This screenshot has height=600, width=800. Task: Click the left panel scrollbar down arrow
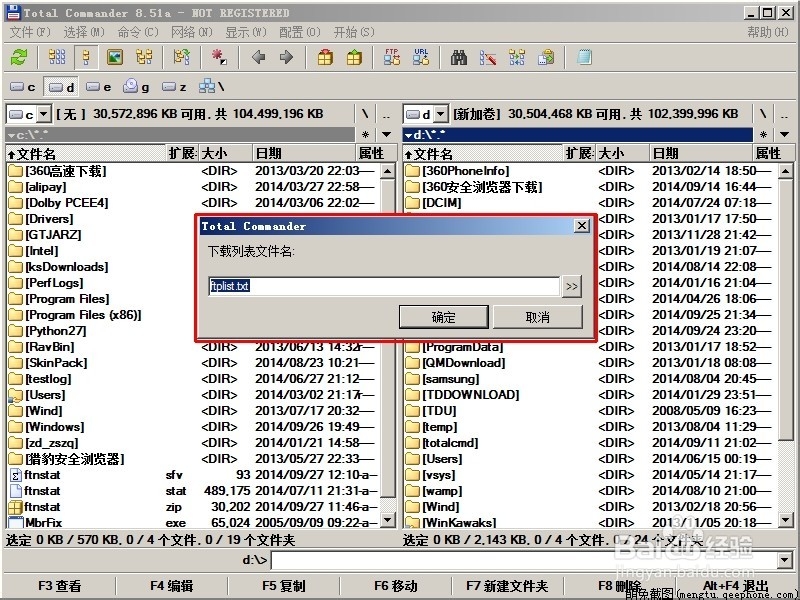(x=388, y=520)
